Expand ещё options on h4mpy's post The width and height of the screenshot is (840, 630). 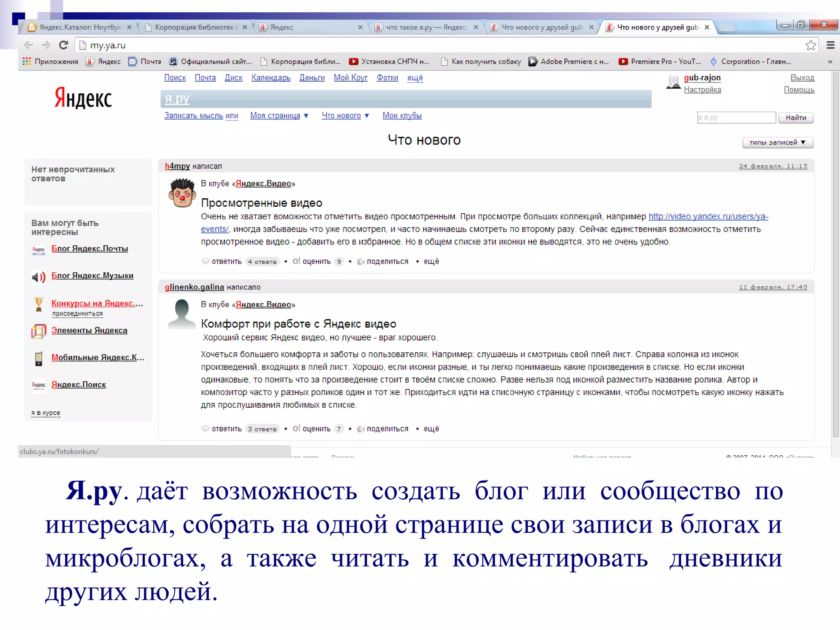431,261
